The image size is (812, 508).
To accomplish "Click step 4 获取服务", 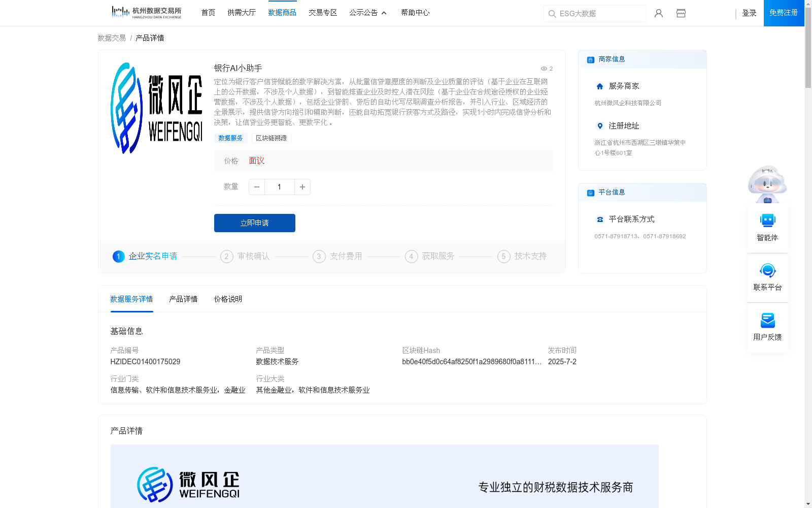I will (x=430, y=257).
